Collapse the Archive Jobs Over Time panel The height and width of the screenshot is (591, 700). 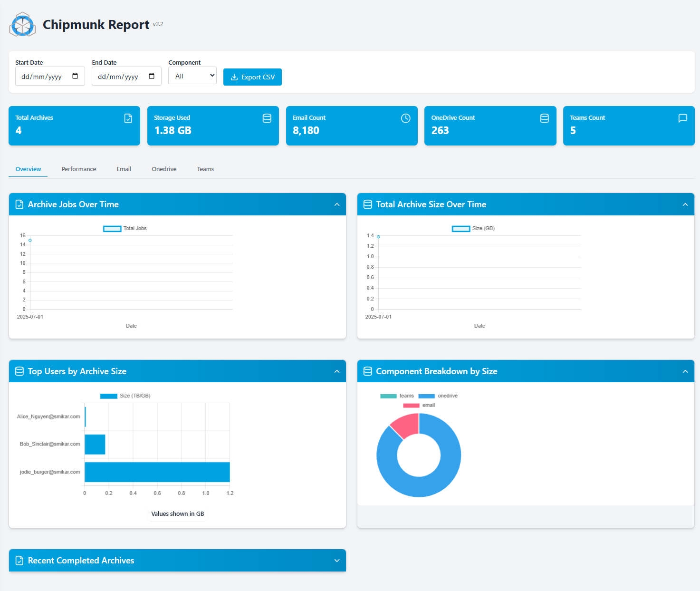click(x=337, y=204)
